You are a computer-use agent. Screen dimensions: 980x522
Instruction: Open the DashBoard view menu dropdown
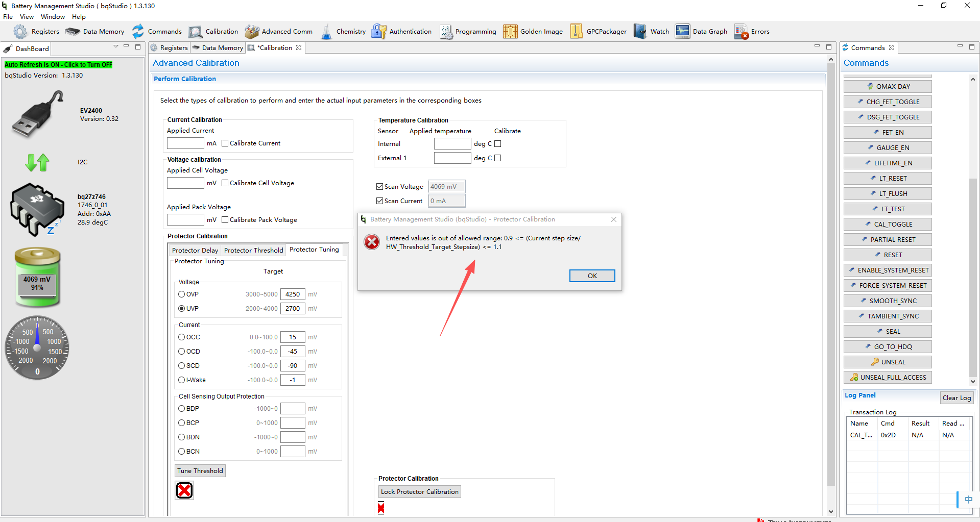coord(116,46)
